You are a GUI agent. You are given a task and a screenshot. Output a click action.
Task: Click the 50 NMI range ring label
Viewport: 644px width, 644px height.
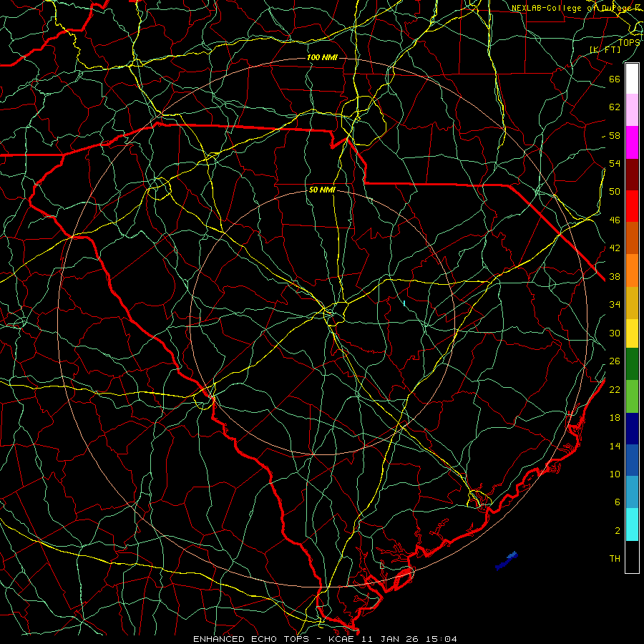pos(322,190)
